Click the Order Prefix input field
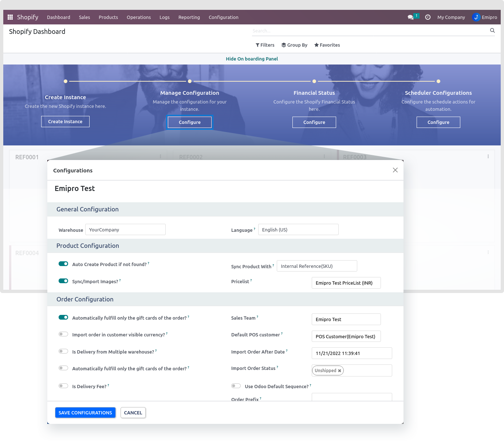 [x=352, y=397]
